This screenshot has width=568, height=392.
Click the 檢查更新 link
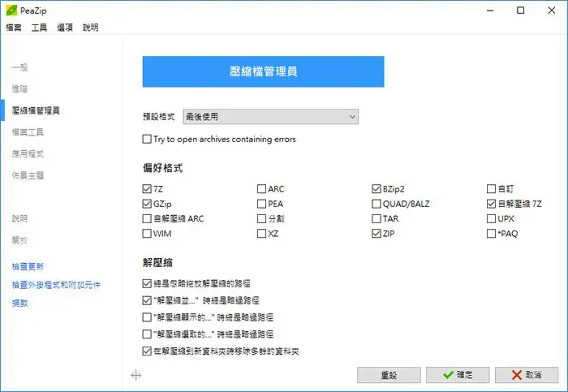pyautogui.click(x=28, y=267)
